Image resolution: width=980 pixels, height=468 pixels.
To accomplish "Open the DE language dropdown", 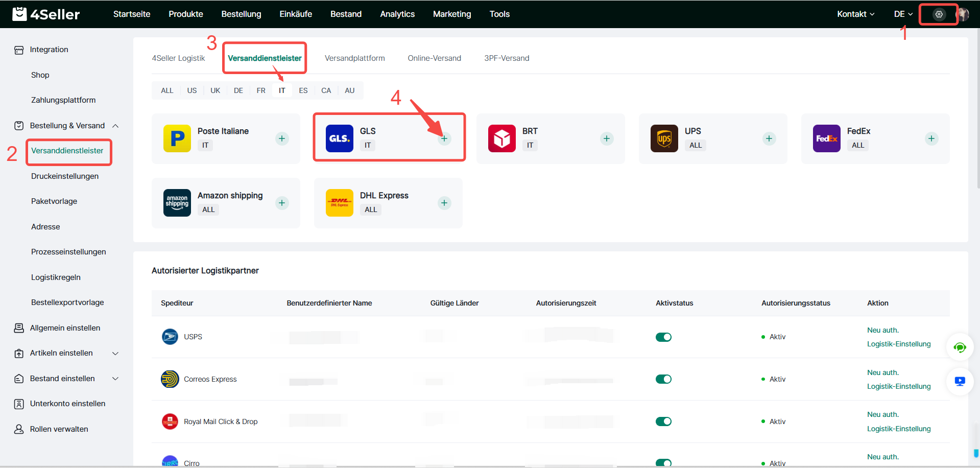I will pyautogui.click(x=903, y=14).
